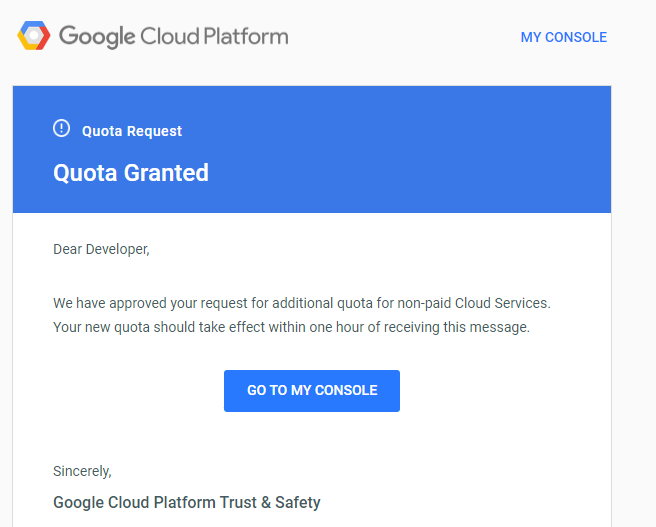This screenshot has width=656, height=527.
Task: Open the MY CONSOLE link at top right
Action: [564, 37]
